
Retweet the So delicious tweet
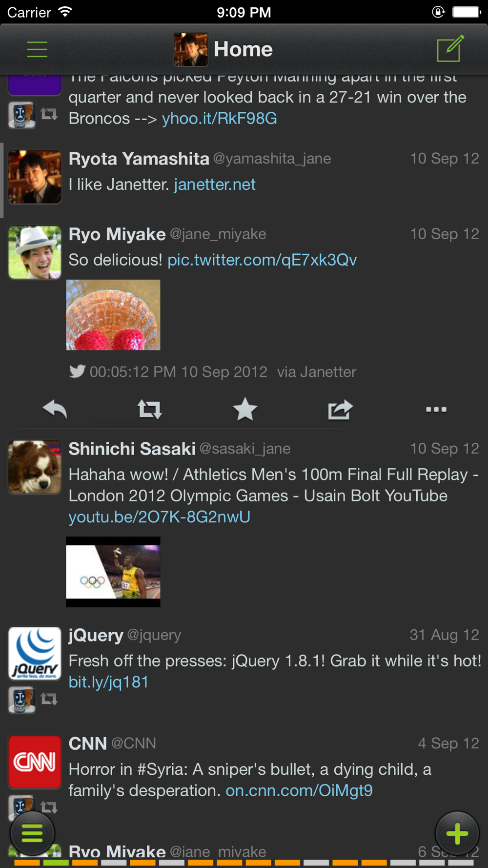pyautogui.click(x=149, y=409)
